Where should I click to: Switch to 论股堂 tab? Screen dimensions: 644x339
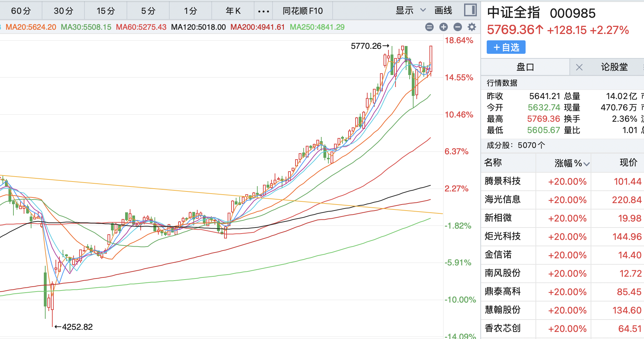(x=614, y=67)
